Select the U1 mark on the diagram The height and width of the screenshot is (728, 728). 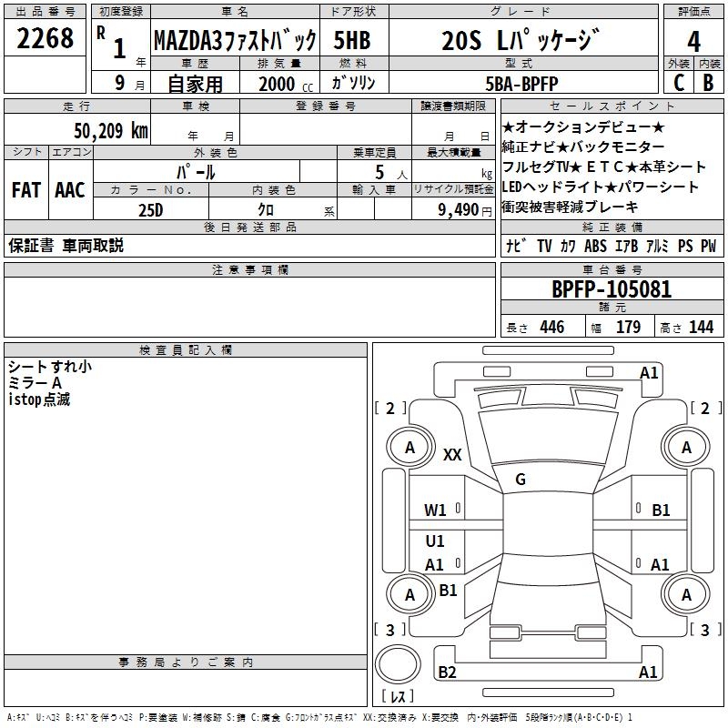pyautogui.click(x=435, y=541)
